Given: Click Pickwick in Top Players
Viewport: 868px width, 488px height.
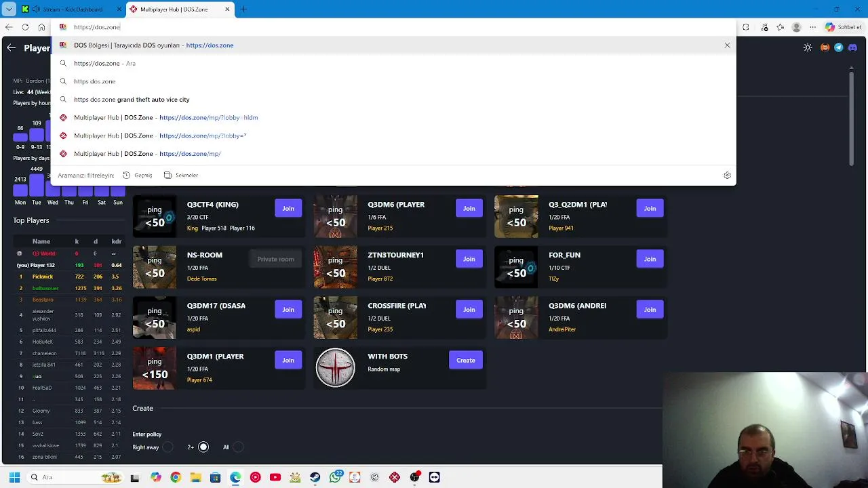Looking at the screenshot, I should pyautogui.click(x=42, y=277).
